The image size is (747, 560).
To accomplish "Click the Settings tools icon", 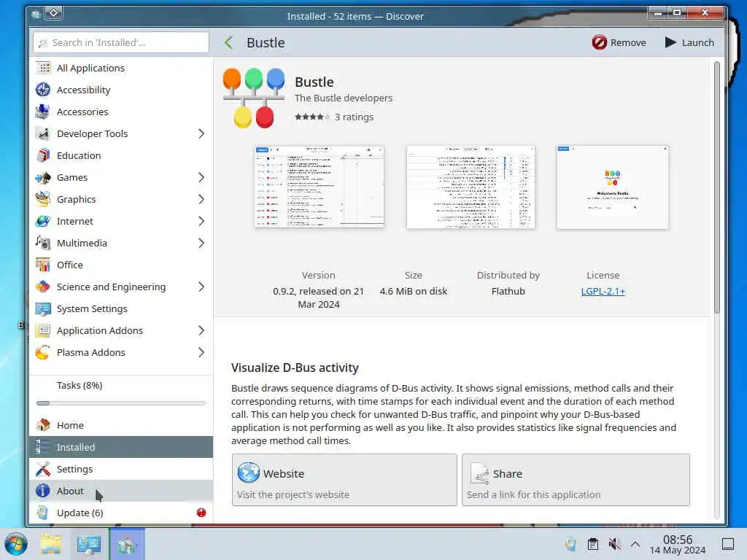I will click(43, 469).
